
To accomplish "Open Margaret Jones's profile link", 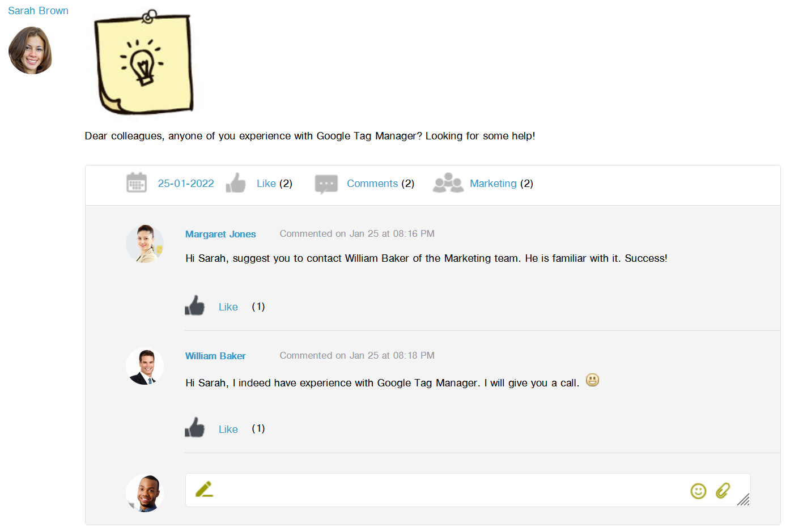I will 220,234.
